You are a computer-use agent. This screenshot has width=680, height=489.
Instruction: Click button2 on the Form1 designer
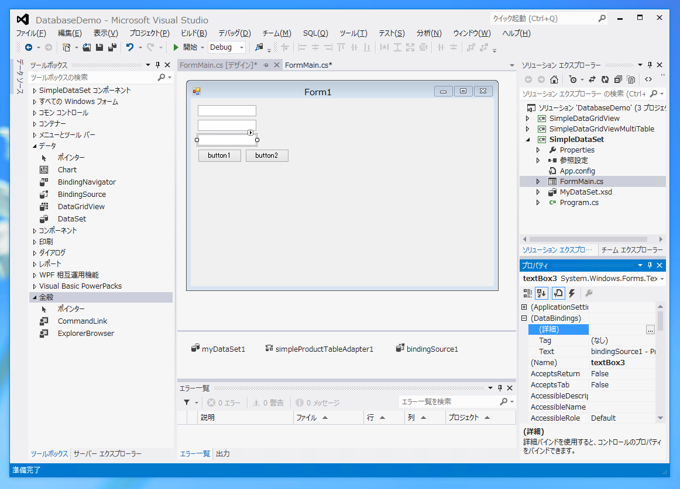tap(267, 155)
